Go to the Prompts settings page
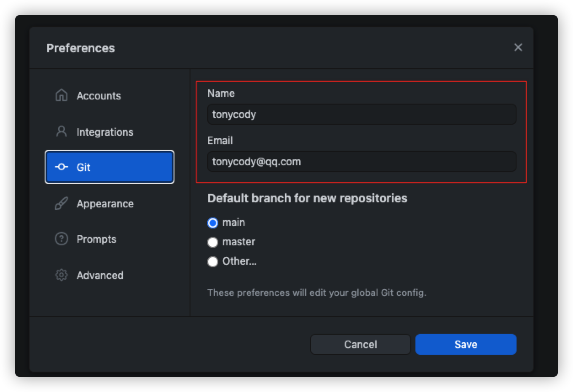This screenshot has height=392, width=573. point(96,239)
